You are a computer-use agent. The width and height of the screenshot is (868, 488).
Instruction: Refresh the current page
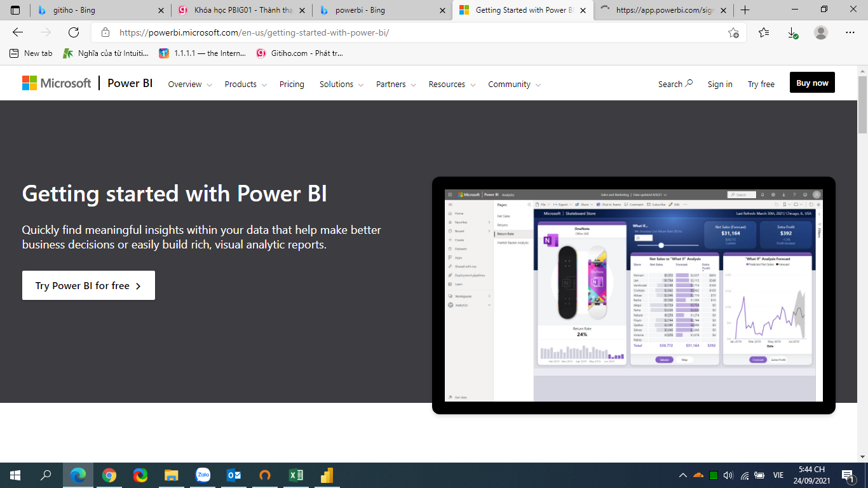point(74,32)
